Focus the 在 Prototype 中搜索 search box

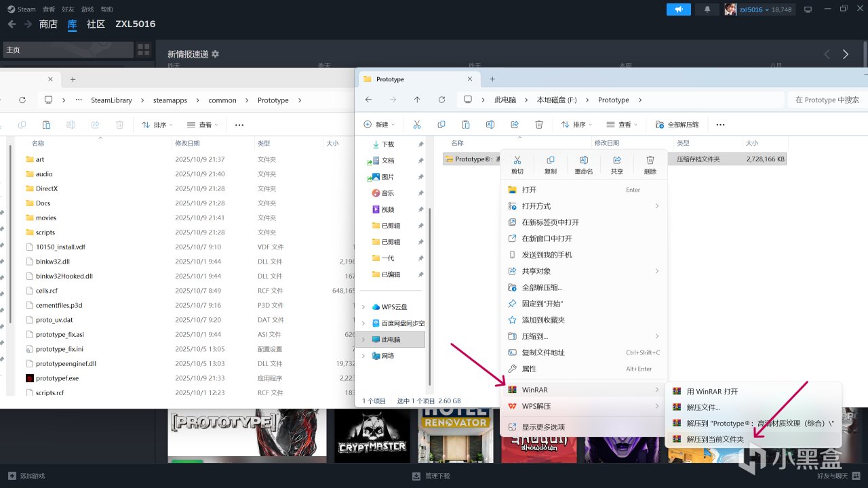pos(827,100)
